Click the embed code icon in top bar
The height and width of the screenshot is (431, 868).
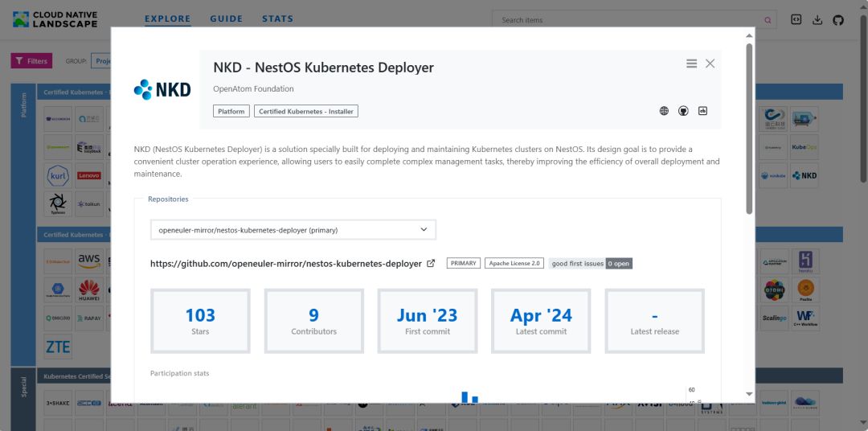[x=796, y=19]
